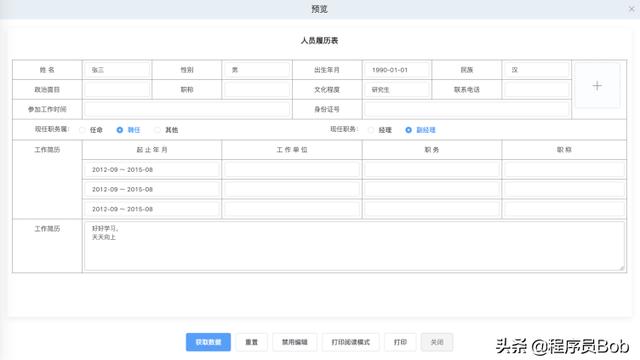Click the 联系电话 label
Viewport: 640px width, 360px height.
pyautogui.click(x=467, y=89)
